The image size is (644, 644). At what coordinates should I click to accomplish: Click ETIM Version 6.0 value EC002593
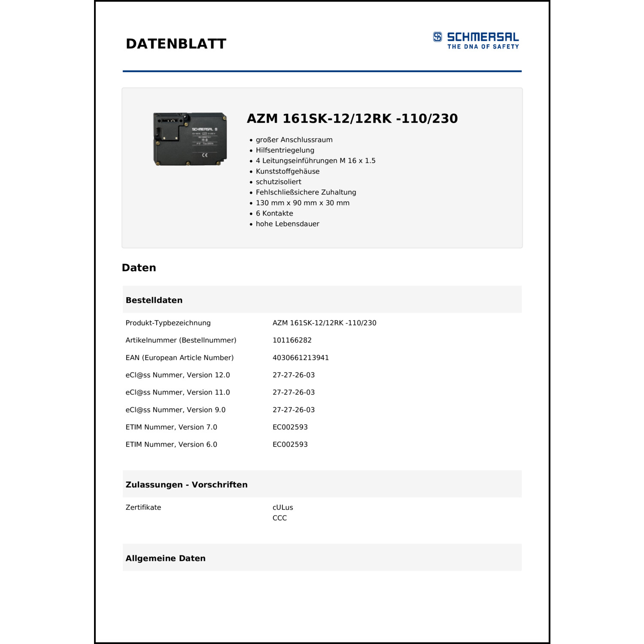pyautogui.click(x=290, y=444)
